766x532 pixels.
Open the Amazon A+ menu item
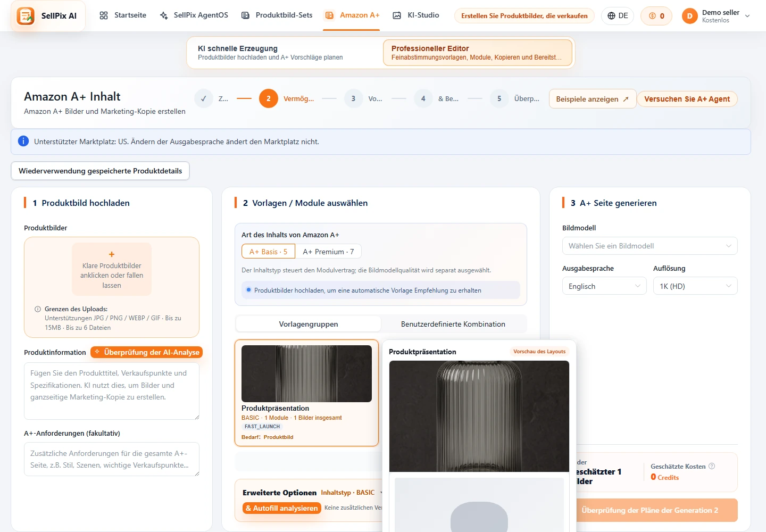tap(352, 15)
